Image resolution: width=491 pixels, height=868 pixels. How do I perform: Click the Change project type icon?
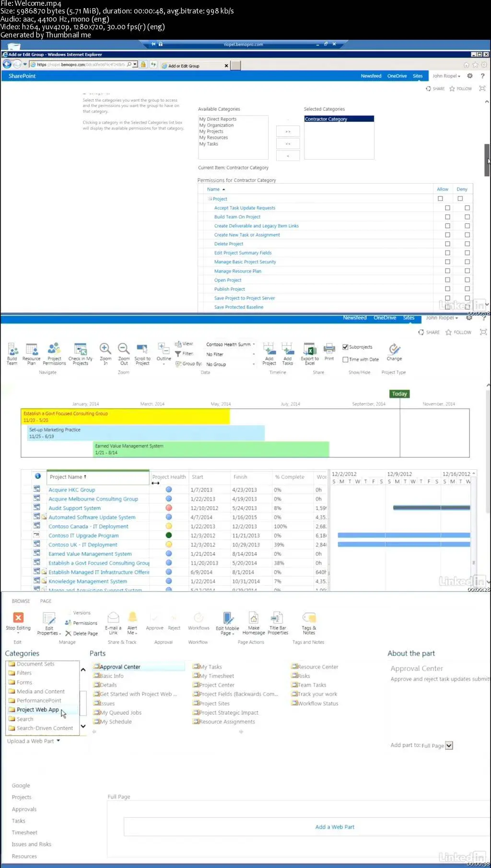click(394, 348)
